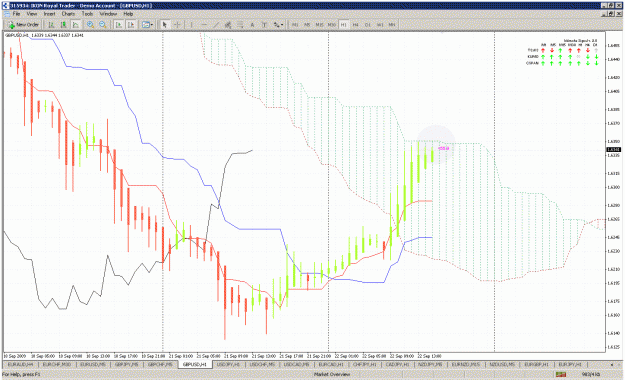Zoom in on the chart
The image size is (625, 380).
pyautogui.click(x=90, y=25)
